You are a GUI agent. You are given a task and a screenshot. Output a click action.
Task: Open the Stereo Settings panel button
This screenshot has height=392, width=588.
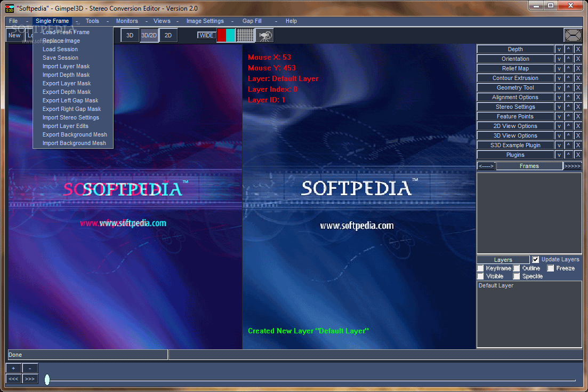click(x=515, y=107)
